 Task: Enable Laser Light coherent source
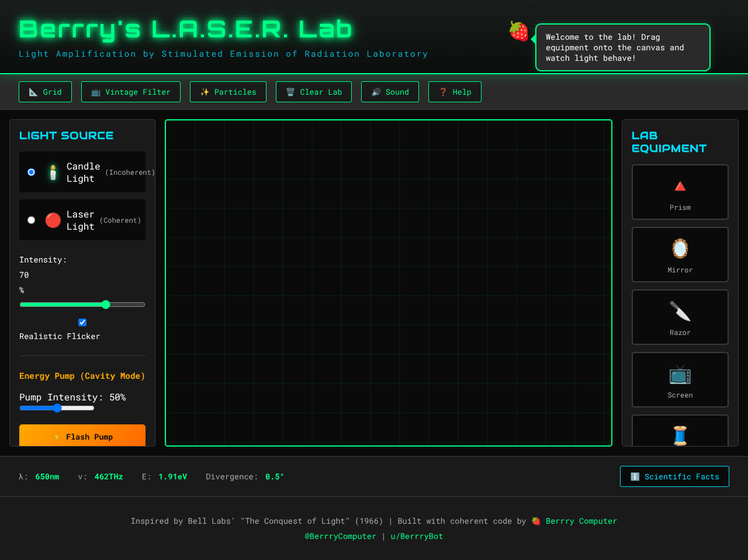point(31,220)
